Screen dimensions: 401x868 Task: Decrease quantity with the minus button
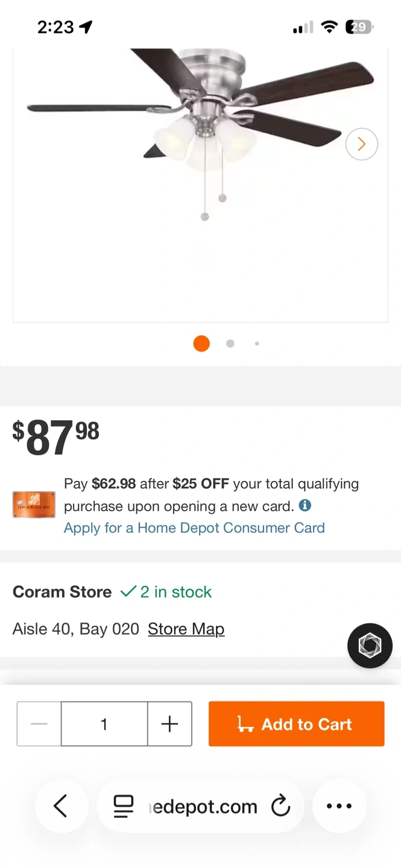39,724
